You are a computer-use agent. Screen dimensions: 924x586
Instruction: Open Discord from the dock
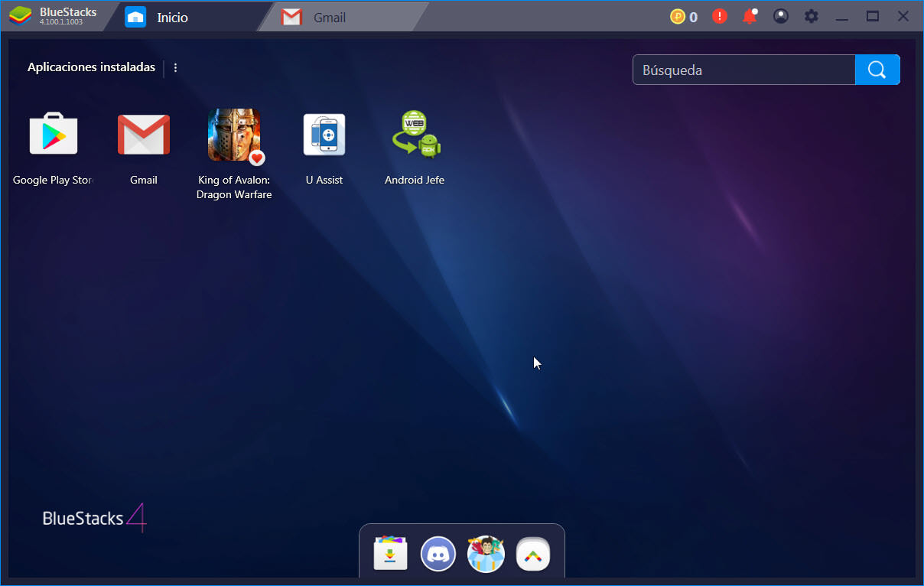click(438, 554)
